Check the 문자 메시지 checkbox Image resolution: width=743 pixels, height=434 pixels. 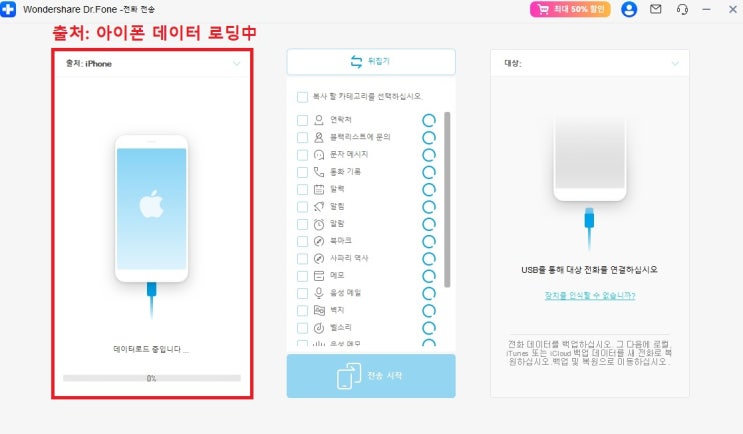302,155
